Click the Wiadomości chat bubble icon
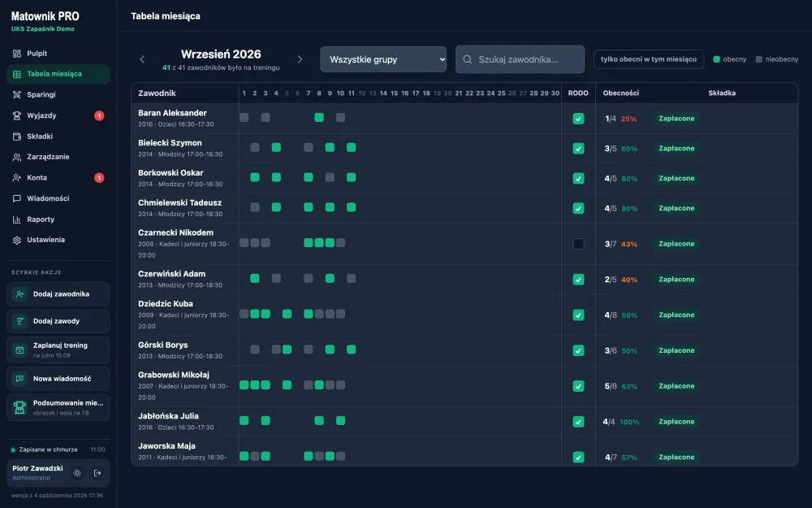The height and width of the screenshot is (508, 812). (16, 198)
